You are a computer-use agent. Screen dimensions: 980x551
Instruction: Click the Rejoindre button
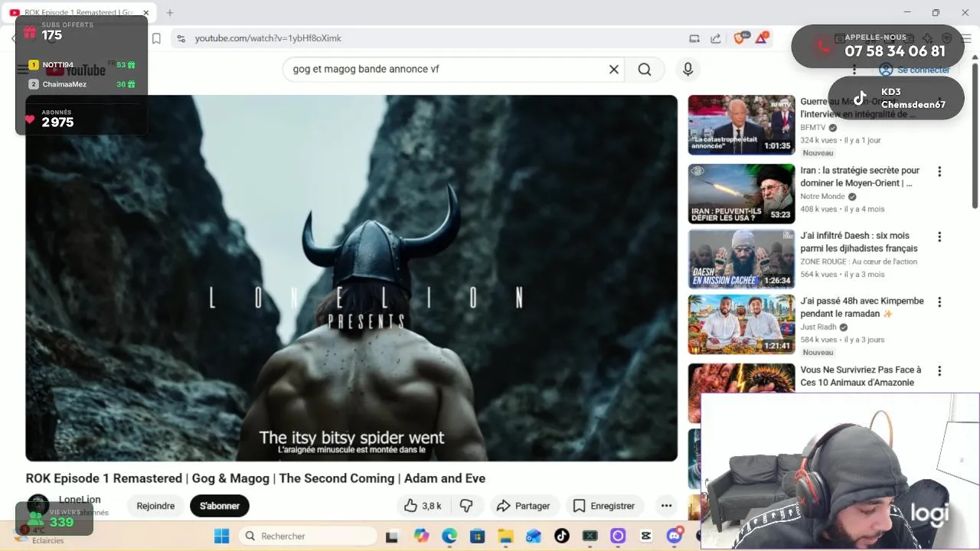tap(155, 506)
